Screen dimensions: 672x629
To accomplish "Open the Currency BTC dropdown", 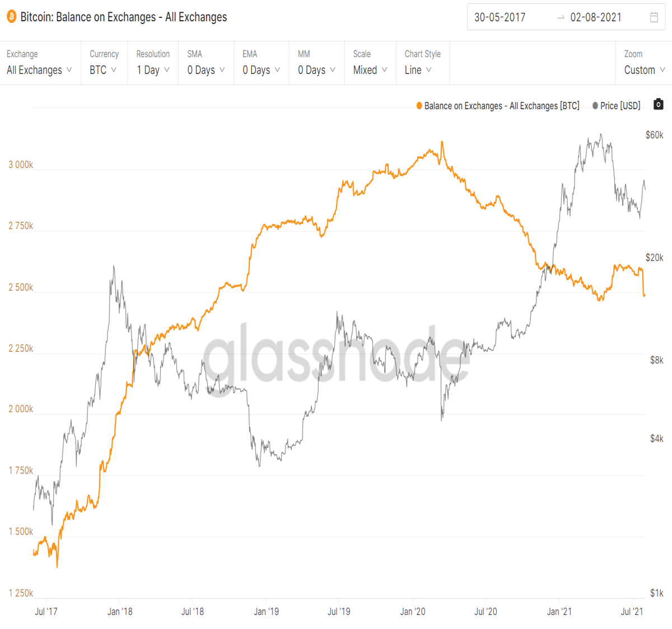I will (104, 63).
